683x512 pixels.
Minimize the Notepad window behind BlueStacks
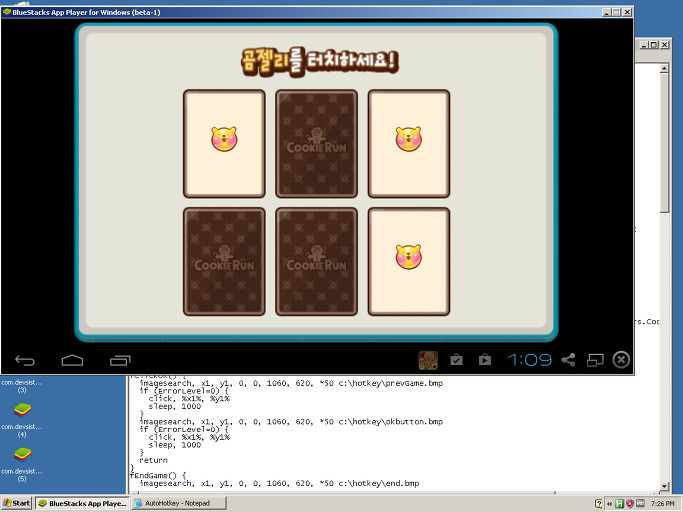coord(644,44)
